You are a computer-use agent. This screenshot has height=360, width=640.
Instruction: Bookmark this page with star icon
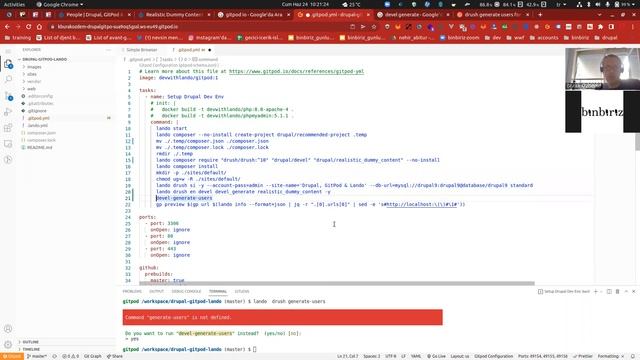pyautogui.click(x=374, y=27)
